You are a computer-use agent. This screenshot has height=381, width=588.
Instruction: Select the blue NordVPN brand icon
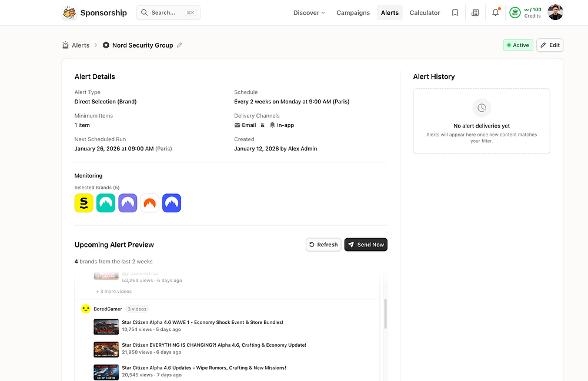click(x=172, y=203)
